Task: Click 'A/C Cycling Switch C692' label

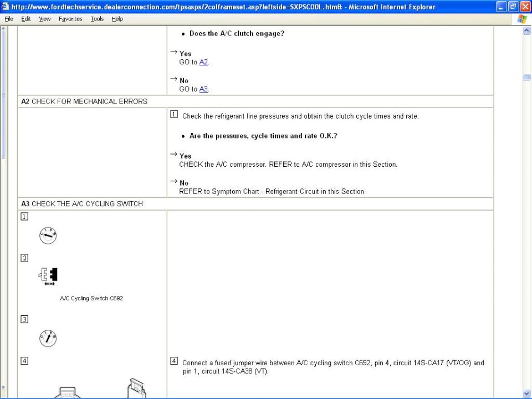Action: click(91, 298)
